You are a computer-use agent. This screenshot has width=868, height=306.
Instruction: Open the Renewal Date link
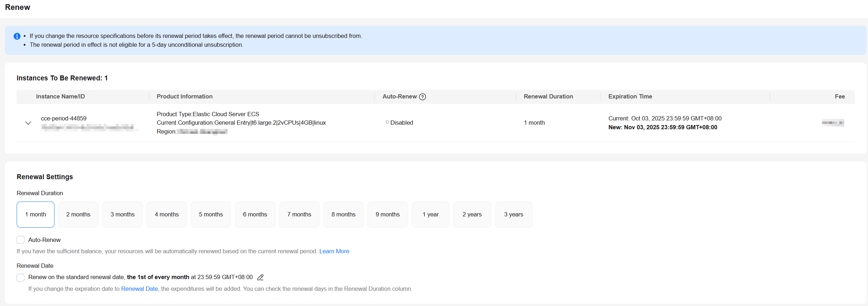pyautogui.click(x=139, y=289)
